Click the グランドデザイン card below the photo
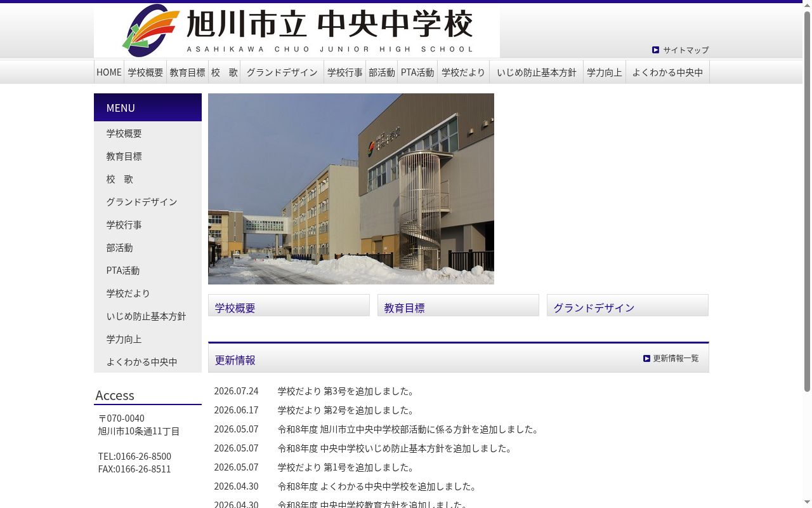Image resolution: width=812 pixels, height=508 pixels. click(627, 305)
